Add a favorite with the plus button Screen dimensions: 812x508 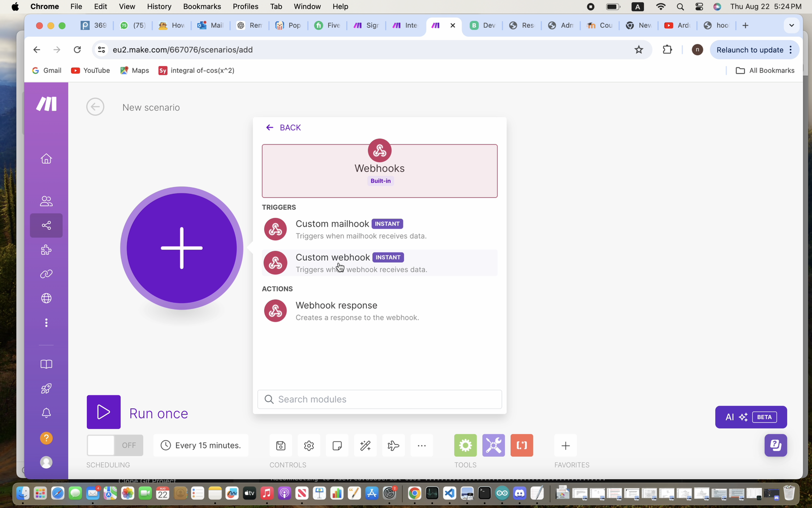tap(566, 445)
